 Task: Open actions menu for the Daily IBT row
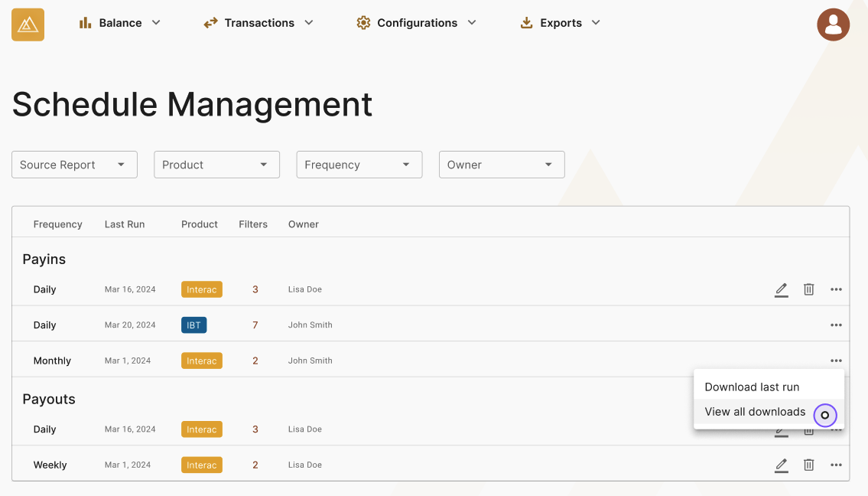(x=836, y=325)
